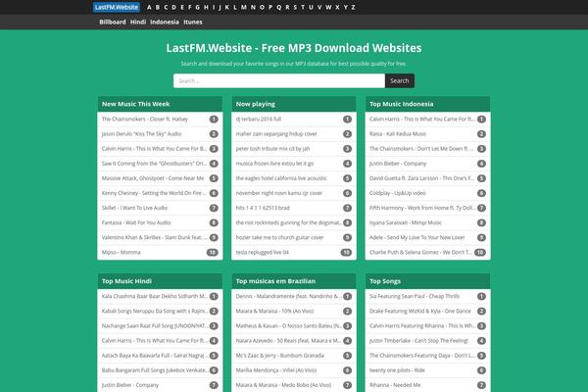Click the LastFM.Website logo button
Image resolution: width=588 pixels, height=392 pixels.
(117, 7)
